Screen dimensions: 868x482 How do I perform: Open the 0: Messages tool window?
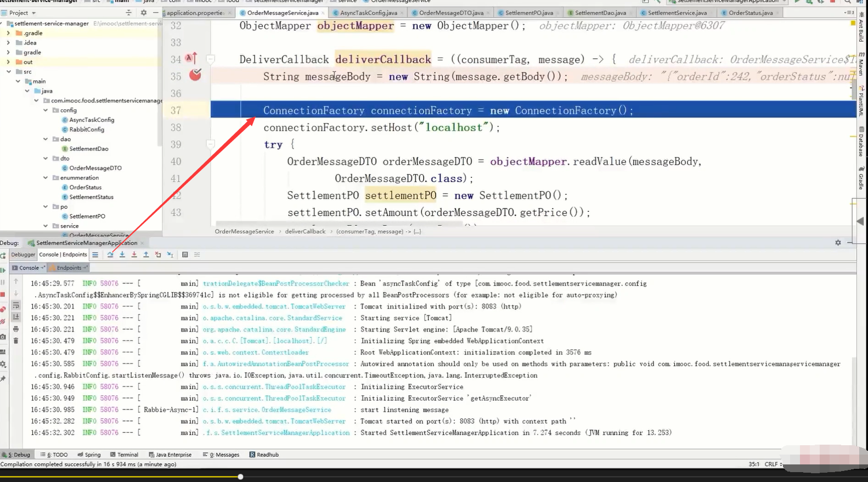pos(221,455)
